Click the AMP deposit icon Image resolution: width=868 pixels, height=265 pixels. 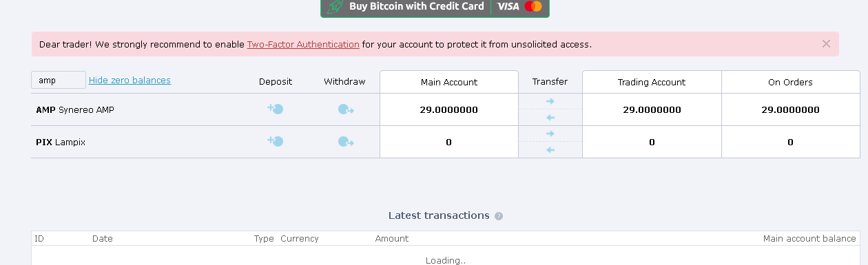[276, 109]
